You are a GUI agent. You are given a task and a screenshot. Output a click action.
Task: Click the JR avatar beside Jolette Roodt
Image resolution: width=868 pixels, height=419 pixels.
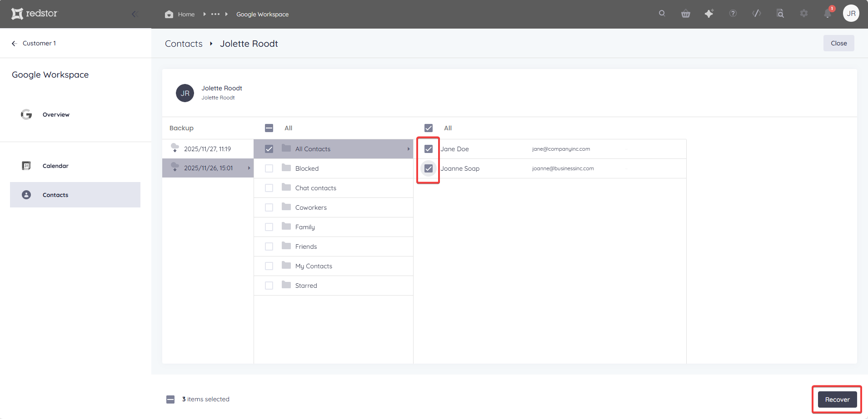[x=185, y=93]
